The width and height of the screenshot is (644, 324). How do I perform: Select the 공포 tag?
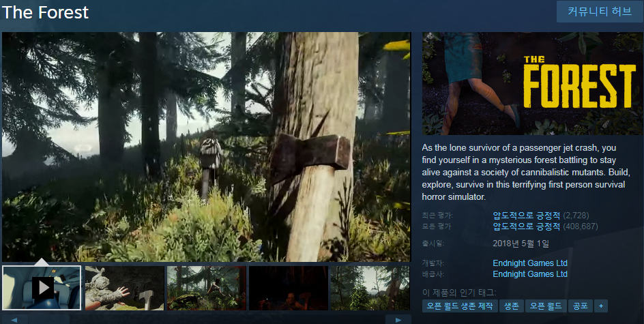pyautogui.click(x=581, y=306)
